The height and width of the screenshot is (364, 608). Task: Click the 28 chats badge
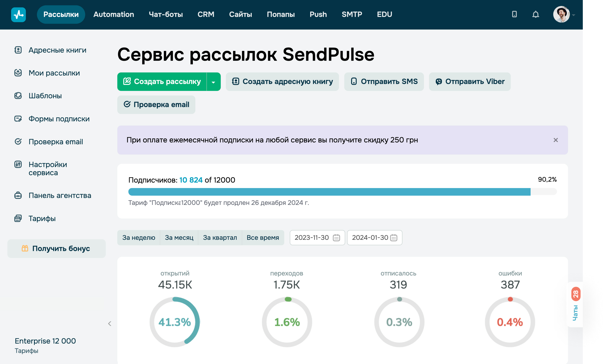coord(576,294)
